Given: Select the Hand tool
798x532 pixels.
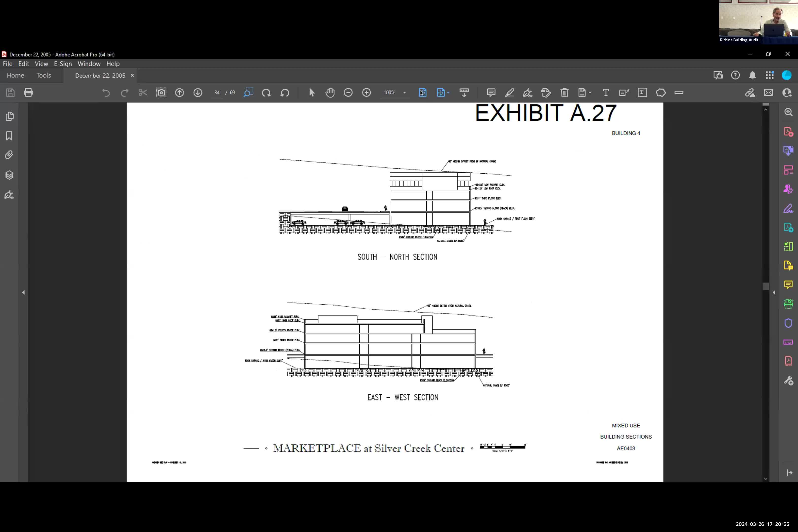Looking at the screenshot, I should click(330, 92).
